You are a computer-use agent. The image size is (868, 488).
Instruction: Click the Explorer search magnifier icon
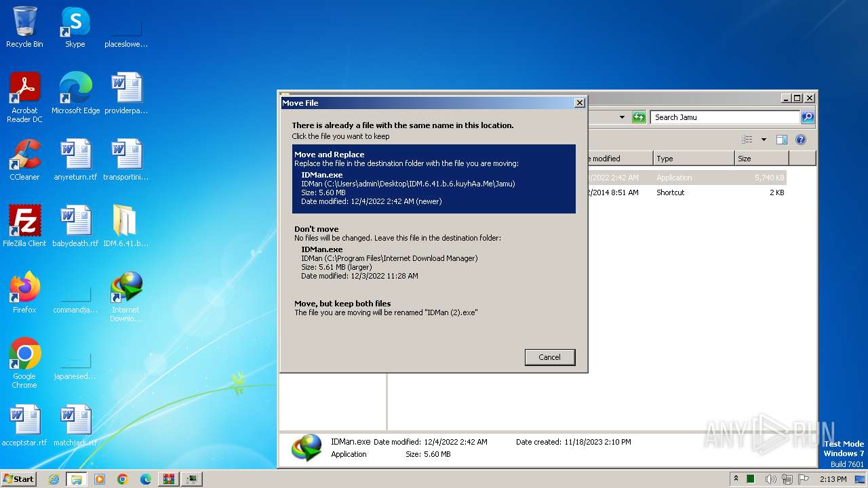(807, 117)
